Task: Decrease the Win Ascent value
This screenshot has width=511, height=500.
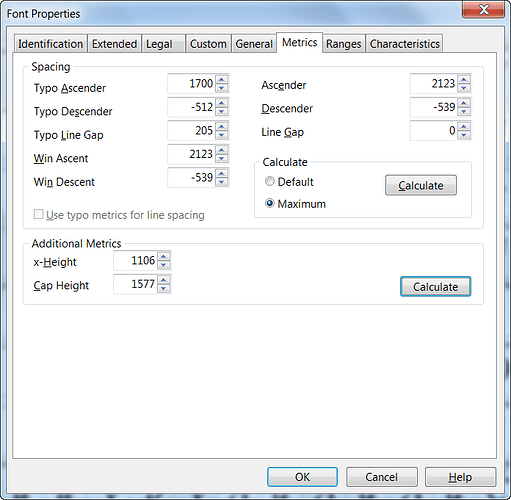Action: (222, 159)
